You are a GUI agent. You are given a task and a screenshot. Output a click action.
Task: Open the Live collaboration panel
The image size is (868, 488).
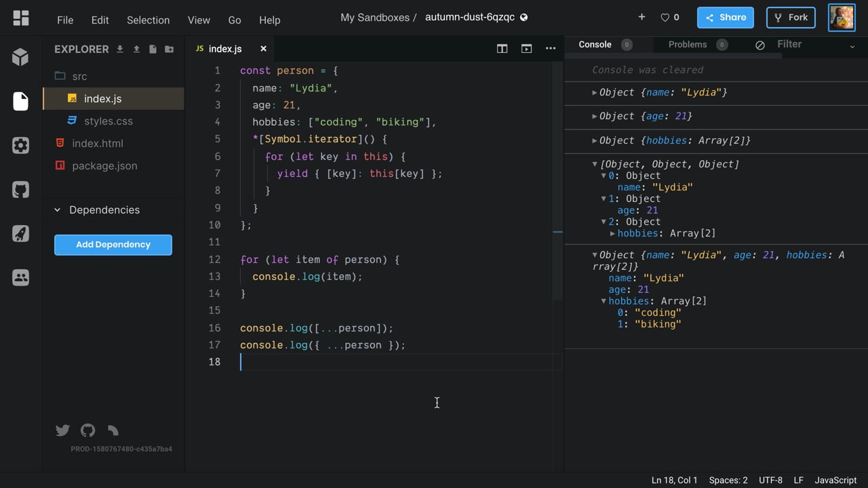coord(21,277)
